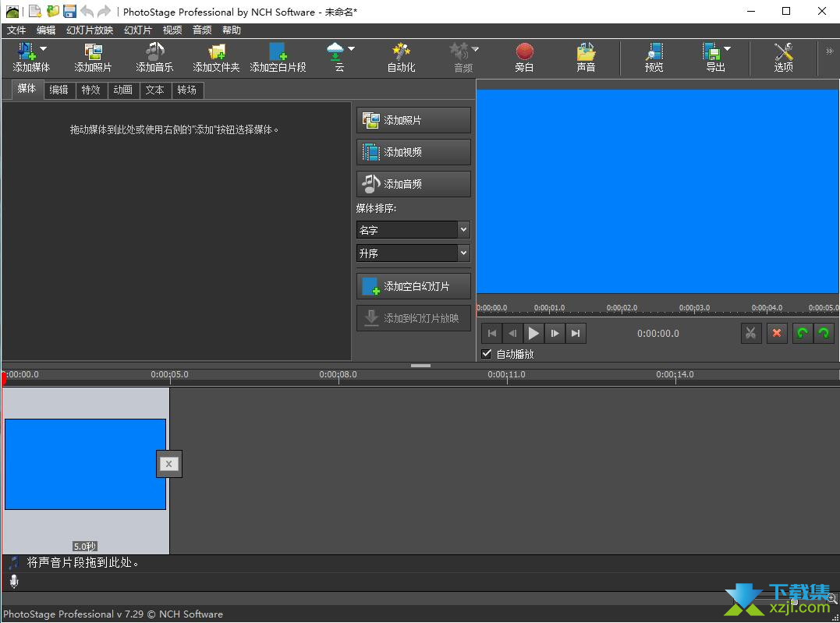Click the 添加音乐 toolbar icon

(x=154, y=57)
